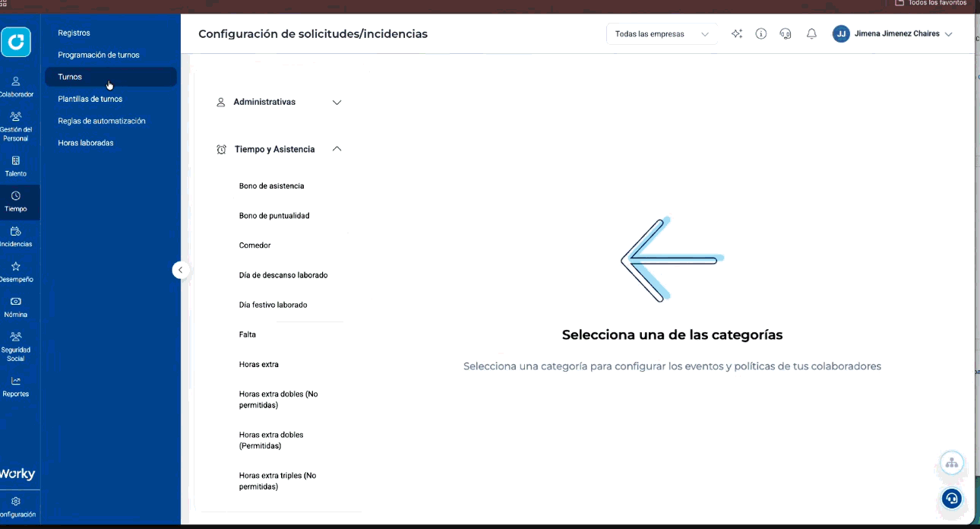The height and width of the screenshot is (529, 980).
Task: Open Programación de turnos menu item
Action: click(x=111, y=55)
